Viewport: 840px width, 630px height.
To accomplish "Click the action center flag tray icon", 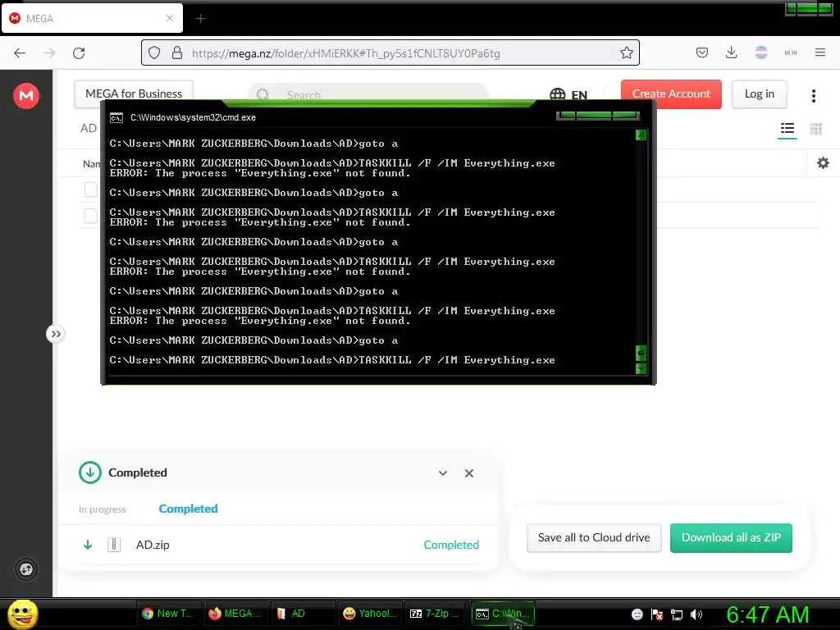I will (657, 614).
